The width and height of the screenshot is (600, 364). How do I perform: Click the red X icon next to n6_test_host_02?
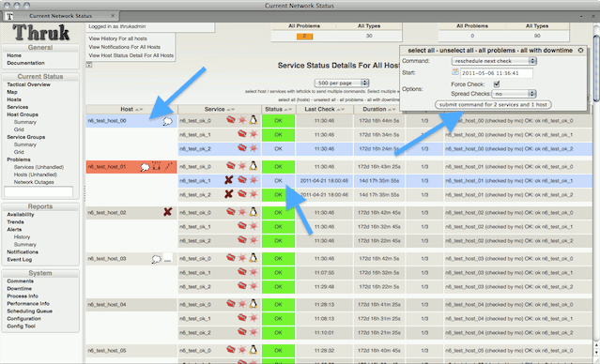click(x=167, y=212)
